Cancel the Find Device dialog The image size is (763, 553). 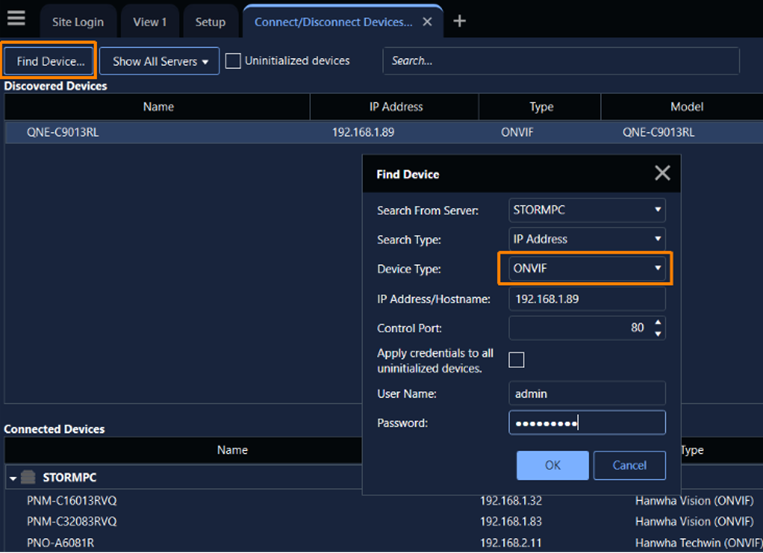(x=629, y=465)
